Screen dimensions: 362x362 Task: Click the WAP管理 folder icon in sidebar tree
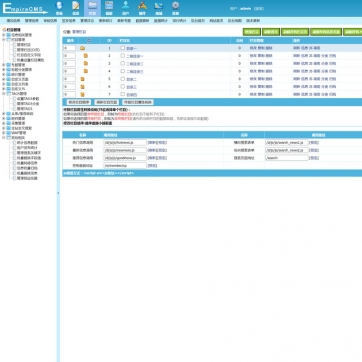pyautogui.click(x=8, y=133)
